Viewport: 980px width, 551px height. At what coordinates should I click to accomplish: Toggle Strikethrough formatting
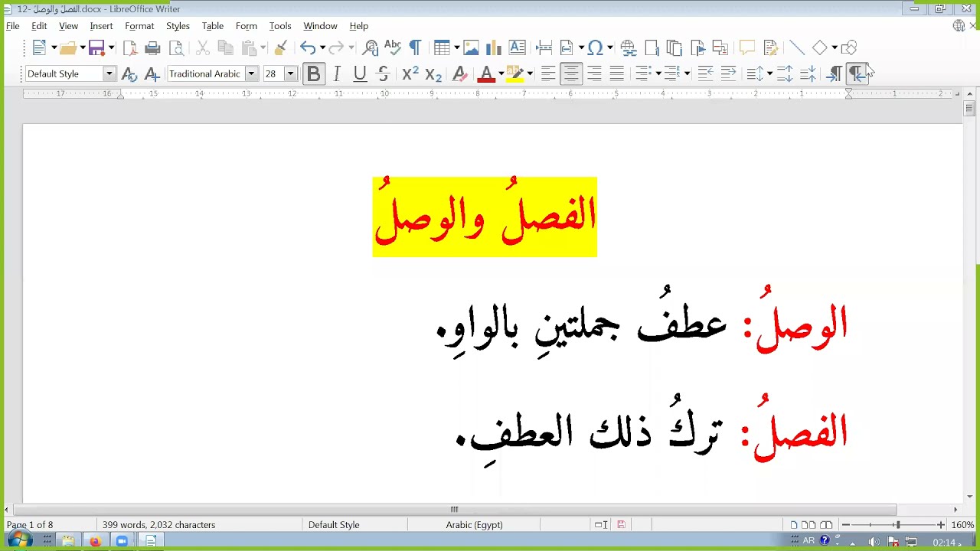(x=384, y=74)
